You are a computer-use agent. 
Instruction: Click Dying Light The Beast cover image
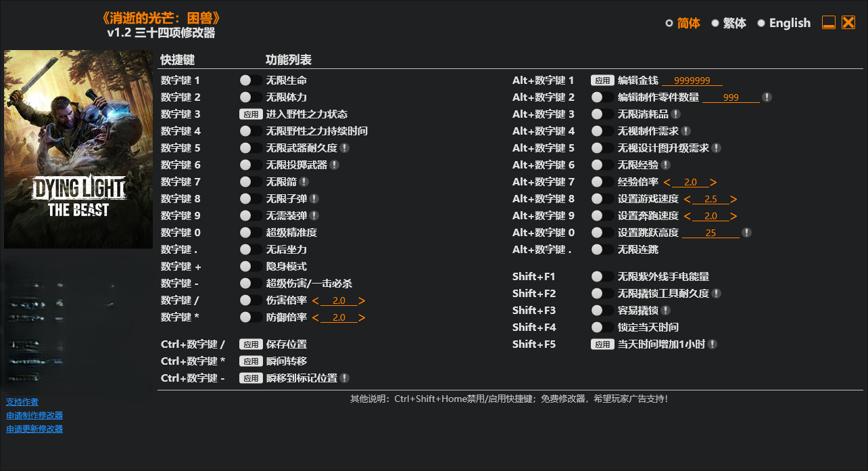click(78, 149)
